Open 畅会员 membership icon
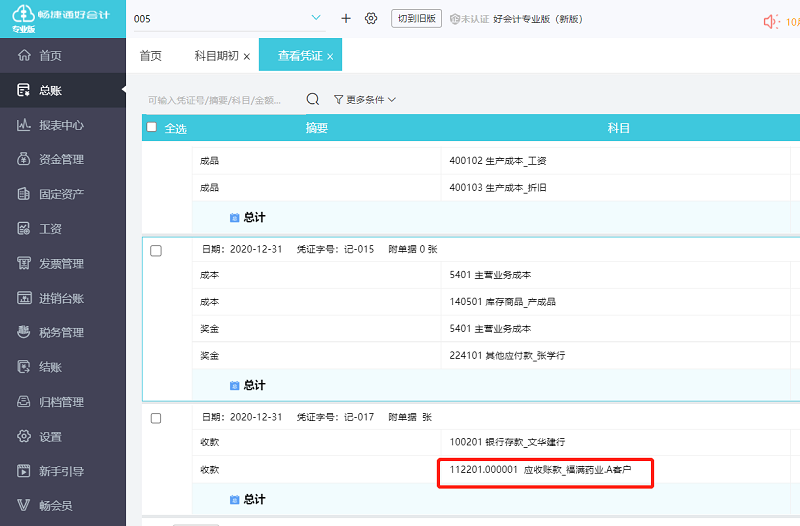 (23, 505)
